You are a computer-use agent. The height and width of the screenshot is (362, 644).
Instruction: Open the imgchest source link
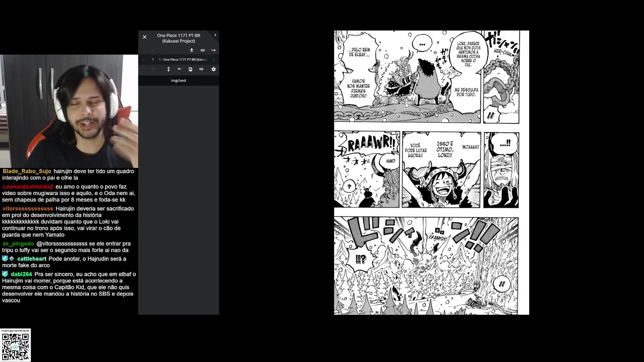click(179, 80)
